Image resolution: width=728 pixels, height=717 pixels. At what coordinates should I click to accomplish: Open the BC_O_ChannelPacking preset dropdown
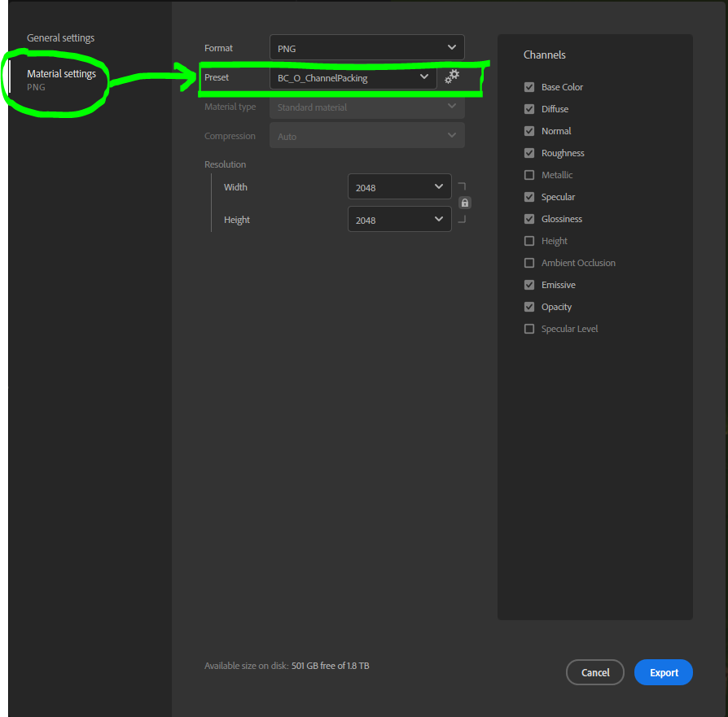353,77
